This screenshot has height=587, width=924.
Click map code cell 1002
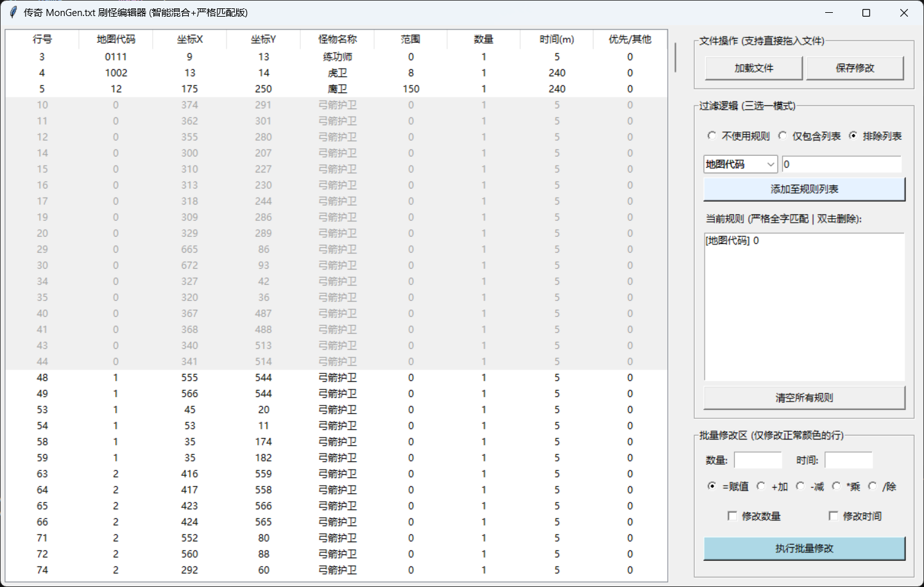click(116, 73)
